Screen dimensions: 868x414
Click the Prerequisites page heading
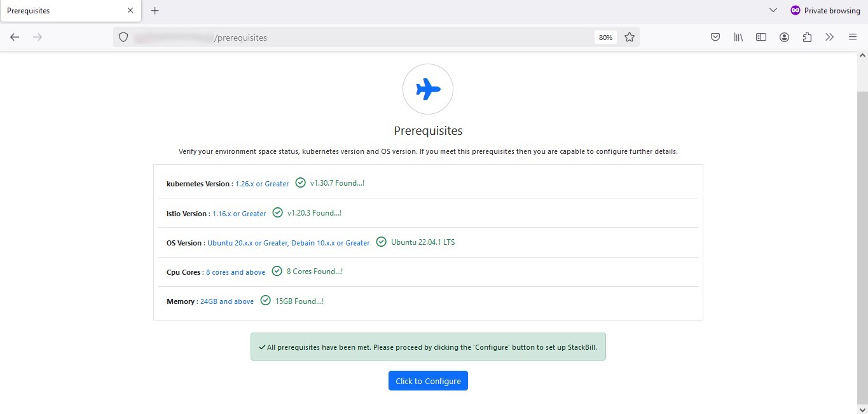click(428, 131)
